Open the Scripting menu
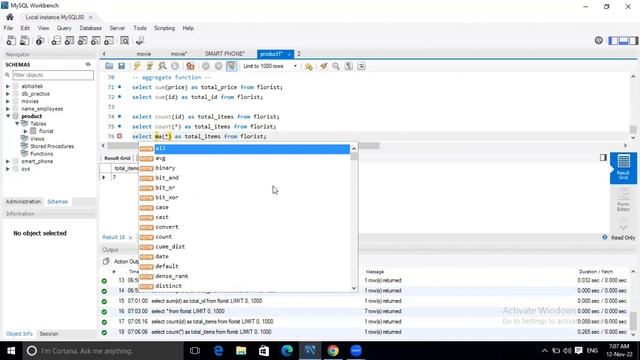Viewport: 640px width, 360px height. 164,28
